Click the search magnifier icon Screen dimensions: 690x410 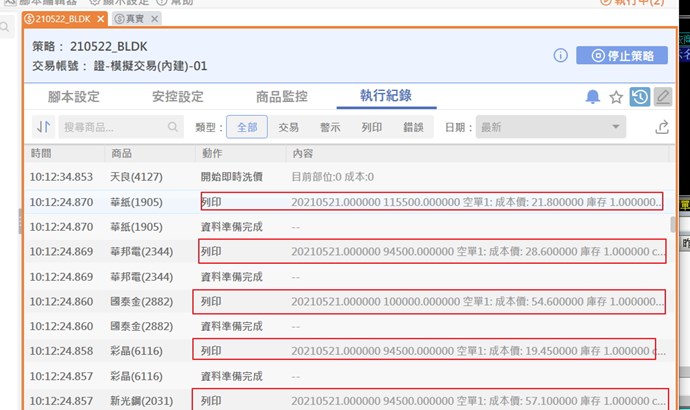coord(173,127)
